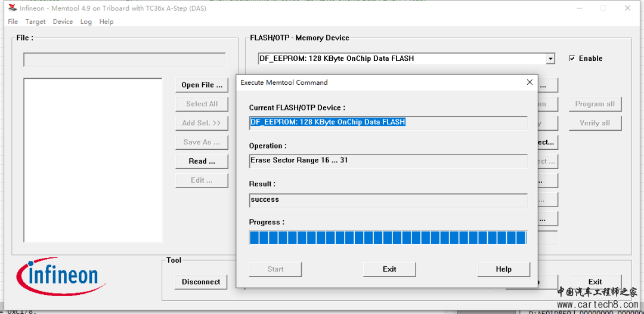Screen dimensions: 644x314
Task: Toggle the Enable checkbox
Action: tap(572, 59)
